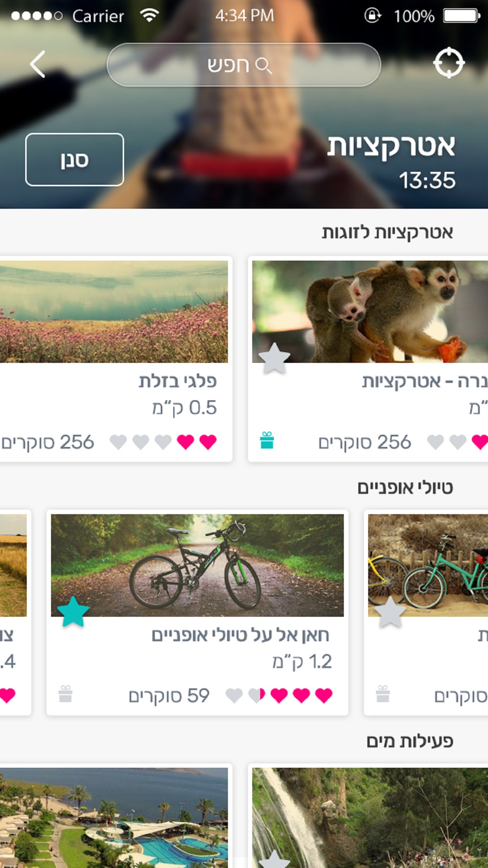Tap the location crosshair icon

click(x=449, y=63)
